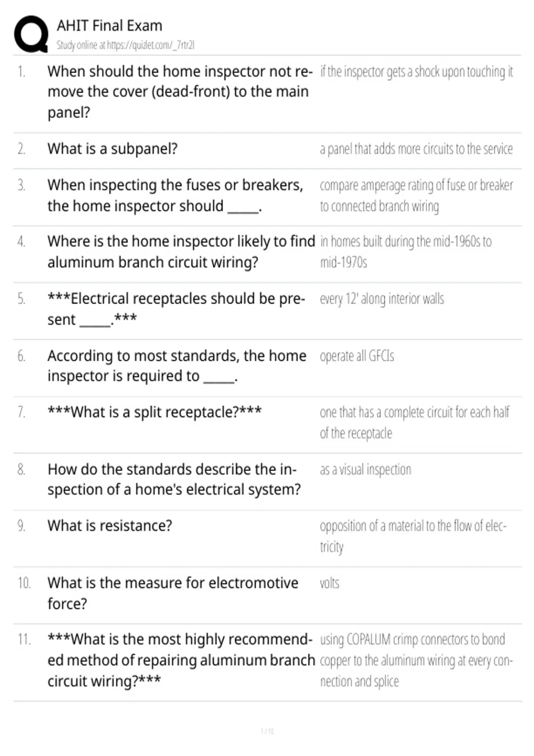The height and width of the screenshot is (756, 534).
Task: Select question 1 about dead-front cover
Action: point(180,92)
